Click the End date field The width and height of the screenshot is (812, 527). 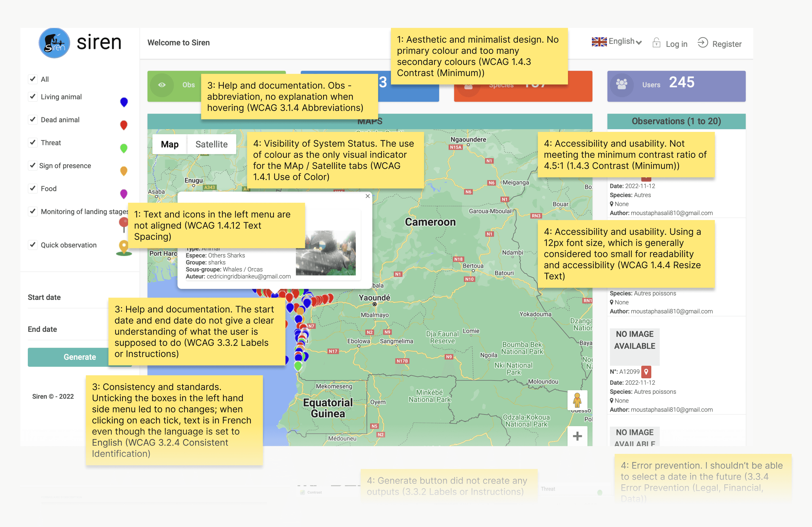pos(79,330)
